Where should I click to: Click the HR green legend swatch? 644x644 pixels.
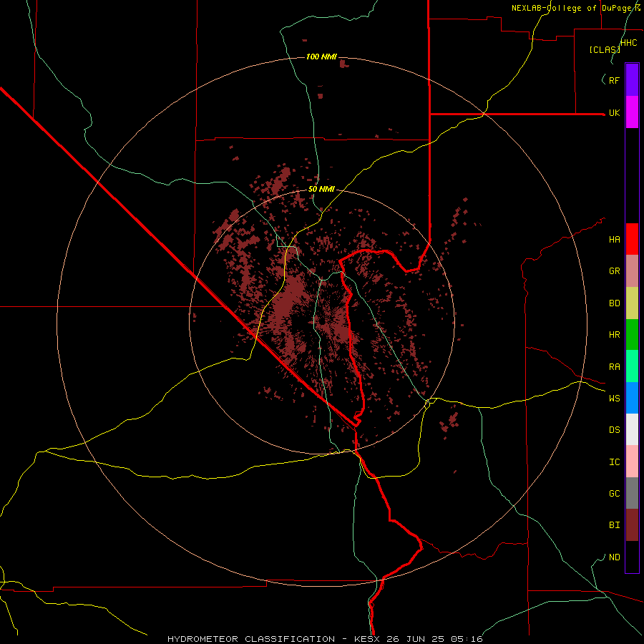coord(632,334)
